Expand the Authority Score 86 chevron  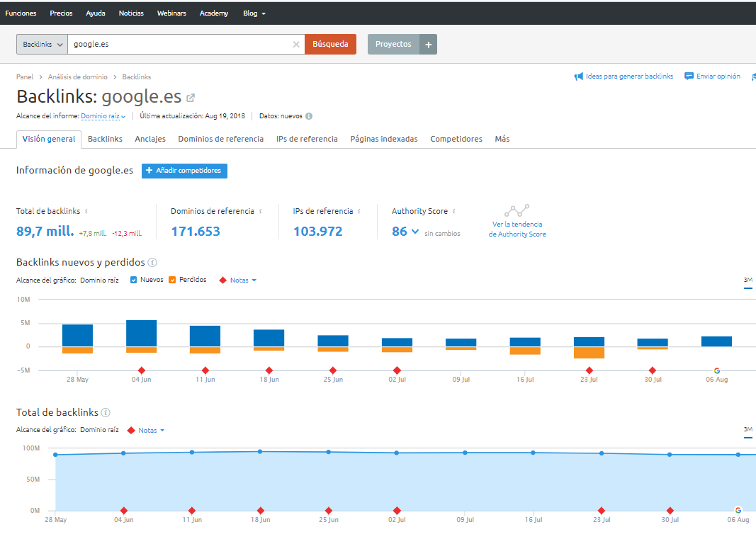(x=415, y=232)
